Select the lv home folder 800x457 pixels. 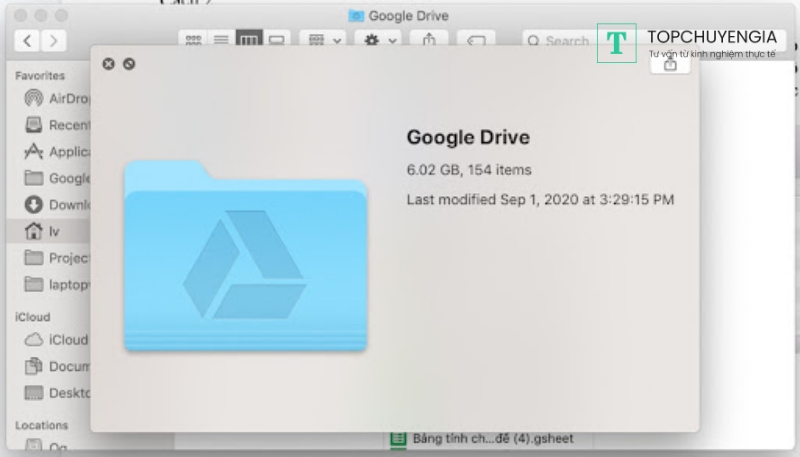click(48, 231)
